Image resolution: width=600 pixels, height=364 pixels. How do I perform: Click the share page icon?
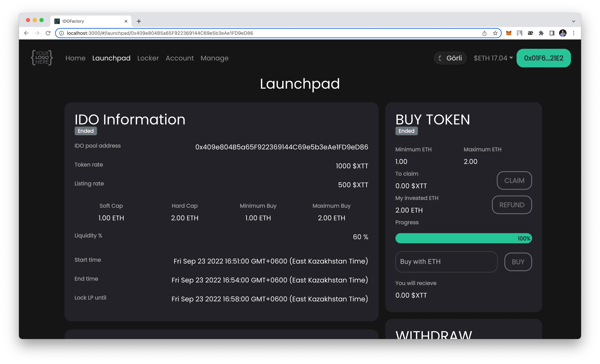coord(484,33)
